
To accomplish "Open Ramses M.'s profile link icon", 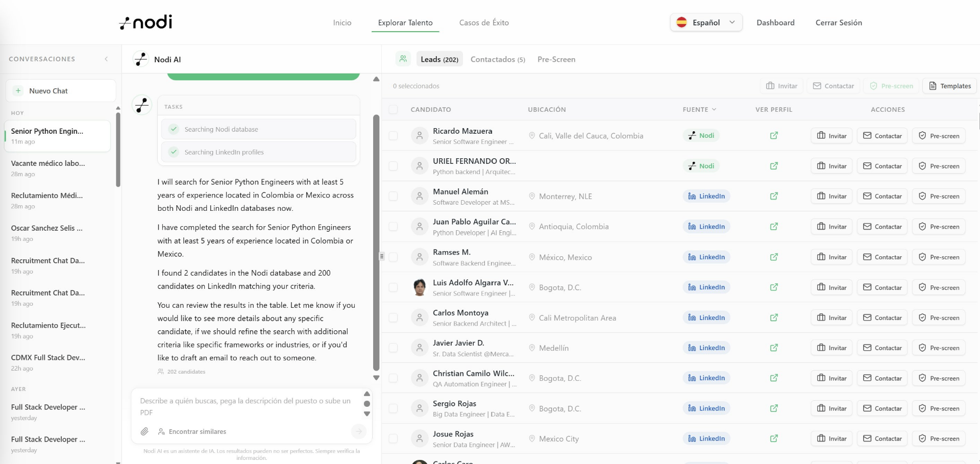I will pos(774,257).
